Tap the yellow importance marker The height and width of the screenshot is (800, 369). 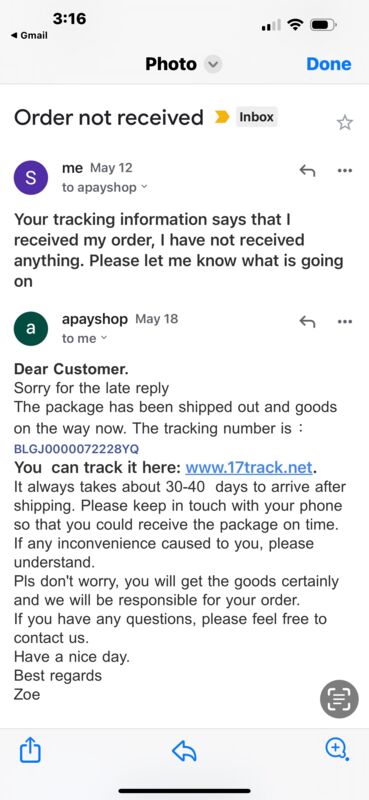click(x=222, y=118)
